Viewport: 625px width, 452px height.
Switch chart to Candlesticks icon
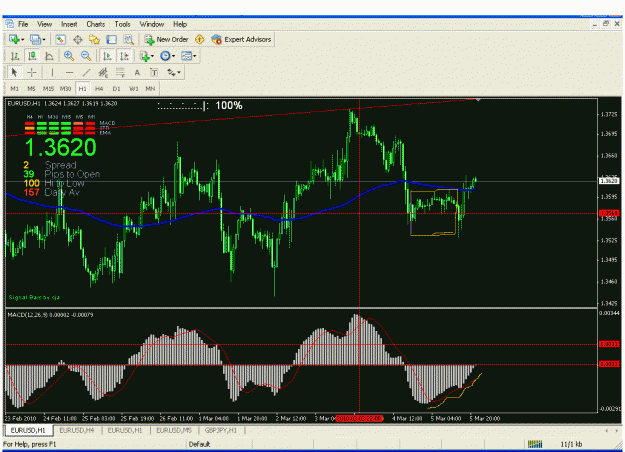tap(32, 56)
